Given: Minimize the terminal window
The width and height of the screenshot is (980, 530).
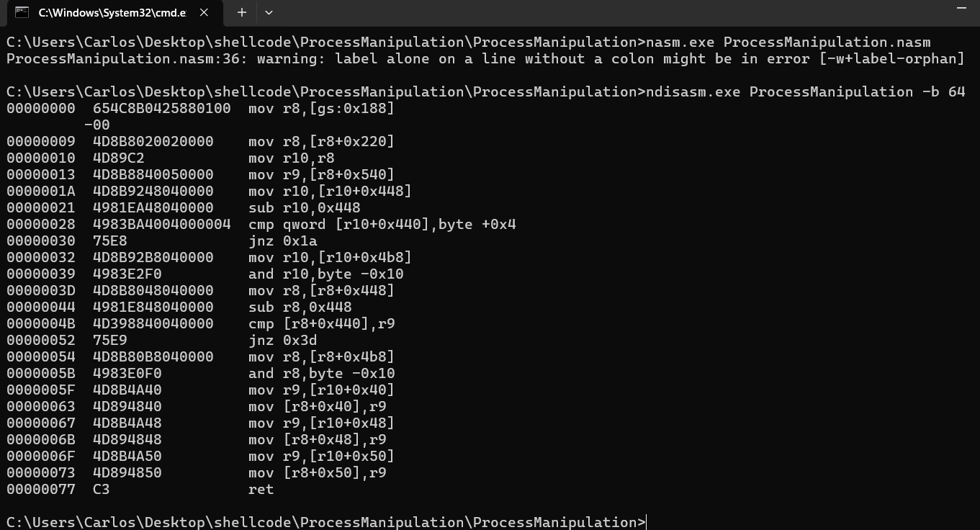Looking at the screenshot, I should pos(961,8).
